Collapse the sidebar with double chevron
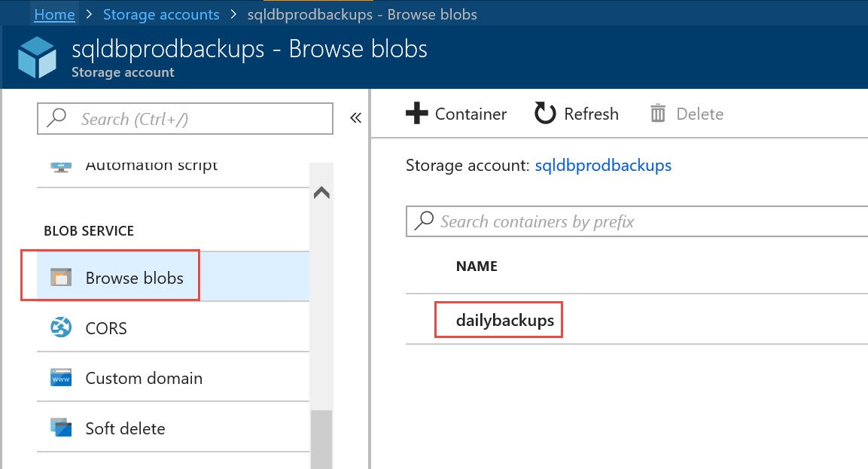 (355, 117)
